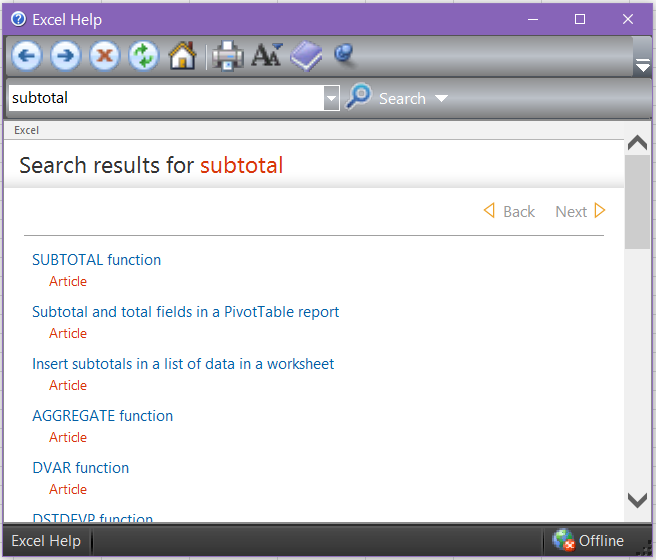The height and width of the screenshot is (560, 656).
Task: Show the Table of Contents book icon
Action: pos(306,56)
